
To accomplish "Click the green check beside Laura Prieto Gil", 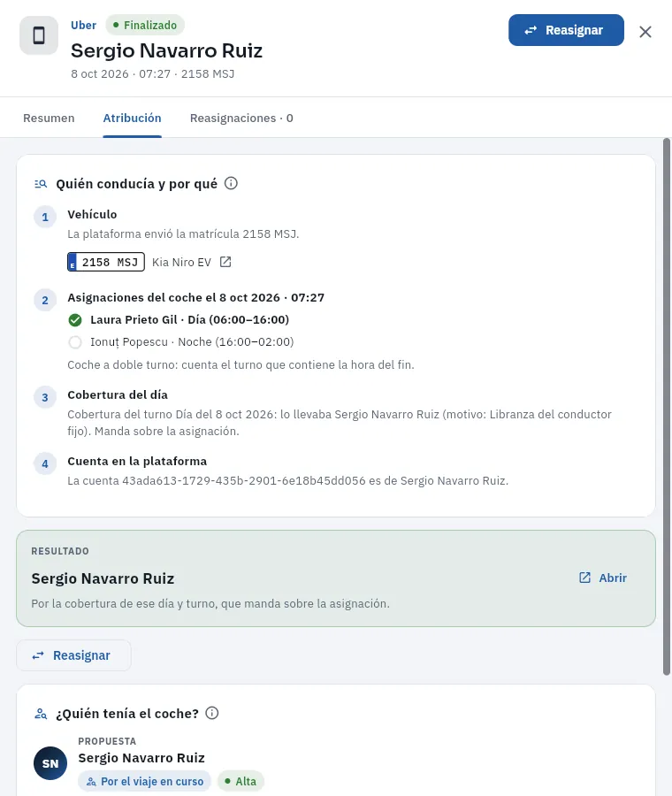I will (75, 320).
